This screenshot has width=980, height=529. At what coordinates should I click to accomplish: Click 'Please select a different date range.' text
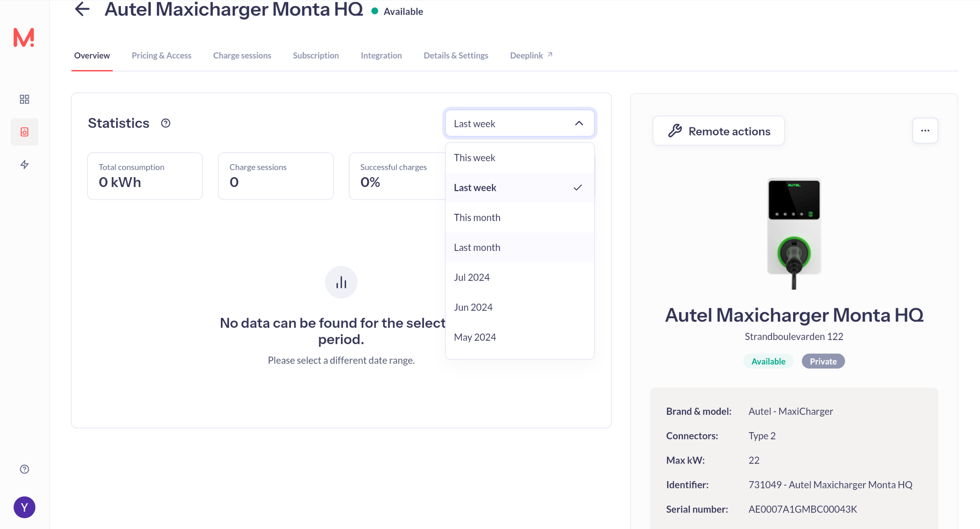coord(341,360)
